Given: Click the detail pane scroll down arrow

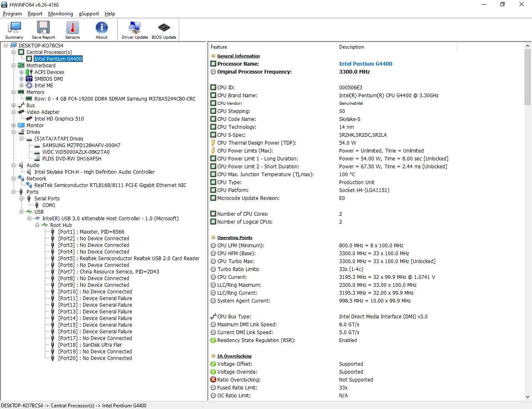Looking at the screenshot, I should pyautogui.click(x=528, y=397).
